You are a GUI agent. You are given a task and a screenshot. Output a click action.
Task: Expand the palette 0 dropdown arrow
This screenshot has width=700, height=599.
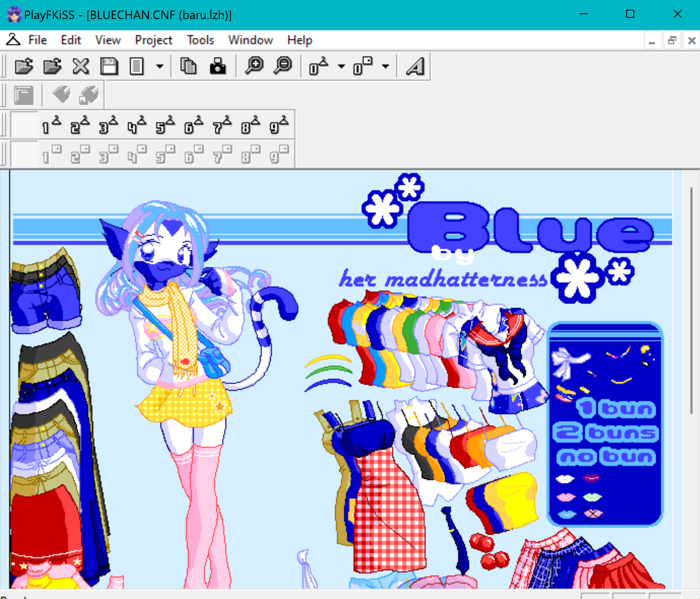point(386,66)
